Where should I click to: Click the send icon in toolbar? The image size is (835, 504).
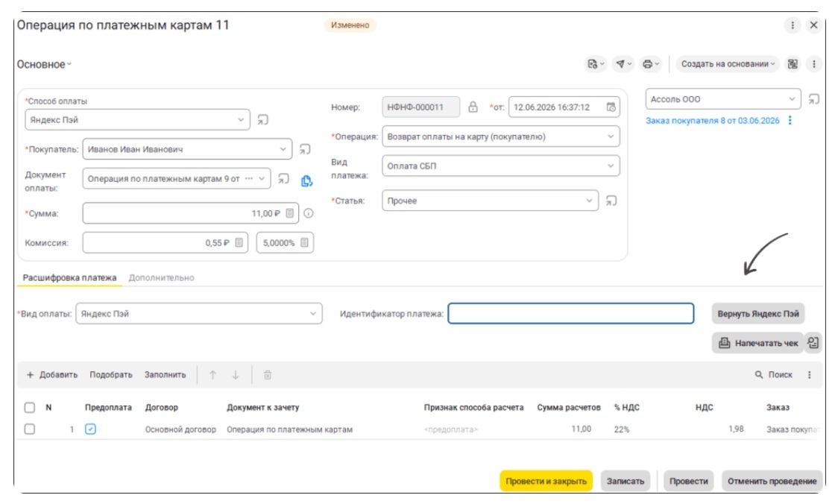[x=623, y=64]
